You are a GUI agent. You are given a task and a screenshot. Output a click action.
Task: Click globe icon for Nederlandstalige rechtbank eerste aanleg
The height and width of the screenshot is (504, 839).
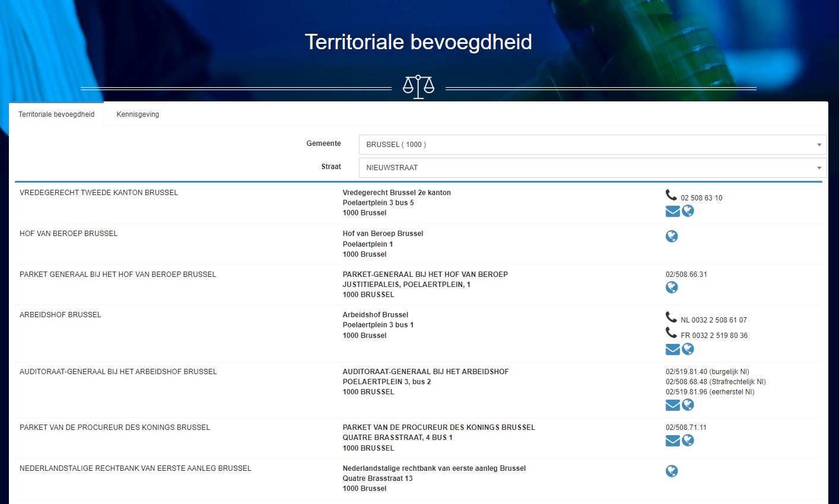click(672, 471)
